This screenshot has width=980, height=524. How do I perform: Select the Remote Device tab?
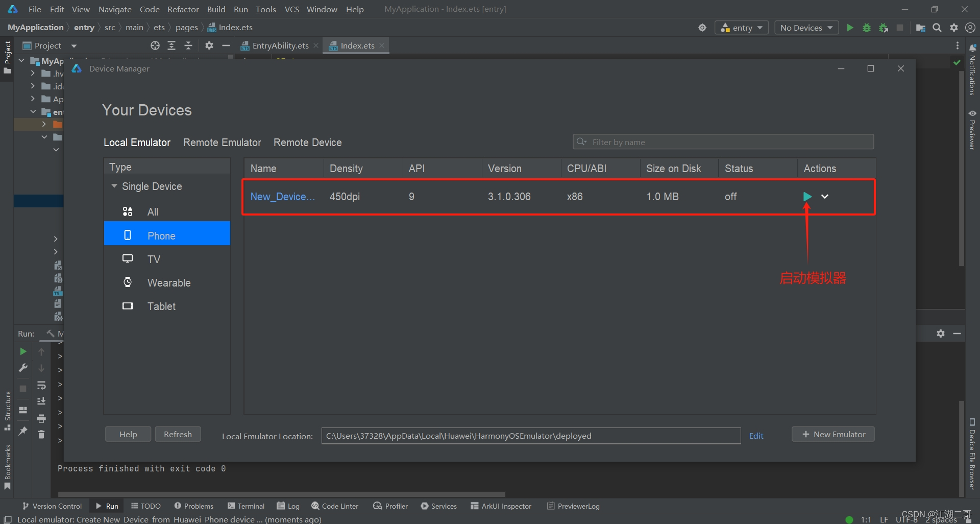pyautogui.click(x=308, y=142)
